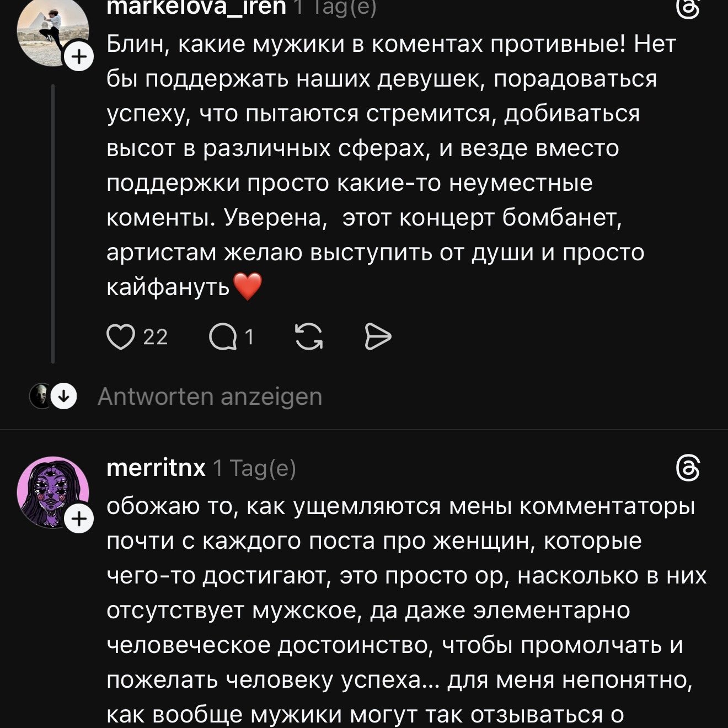Expand replies via the down-arrow icon
Screen dimensions: 728x728
coord(65,397)
